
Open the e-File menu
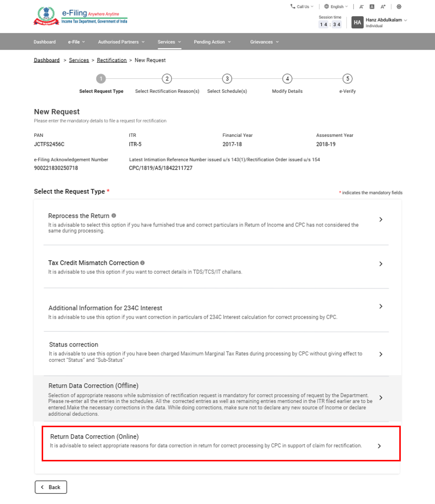coord(76,42)
